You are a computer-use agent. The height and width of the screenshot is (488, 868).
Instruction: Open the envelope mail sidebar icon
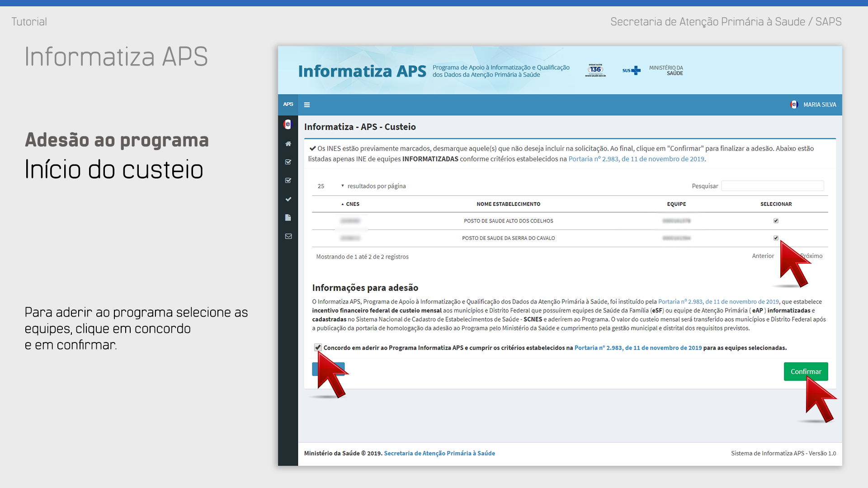(x=288, y=236)
